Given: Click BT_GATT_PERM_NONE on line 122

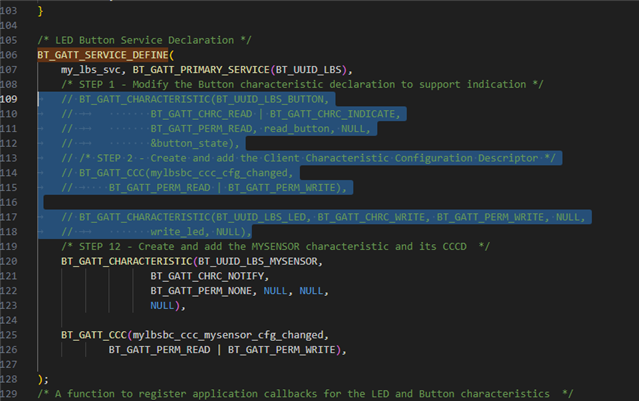Looking at the screenshot, I should tap(201, 291).
